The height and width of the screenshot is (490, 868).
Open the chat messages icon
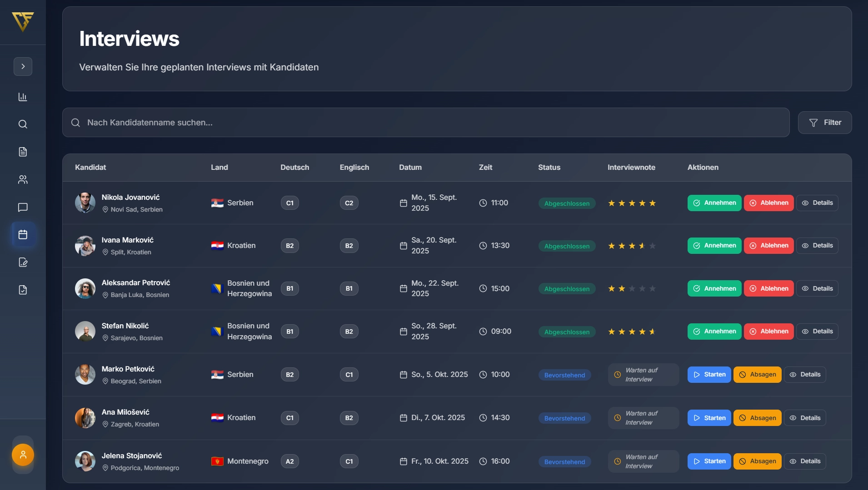point(23,208)
